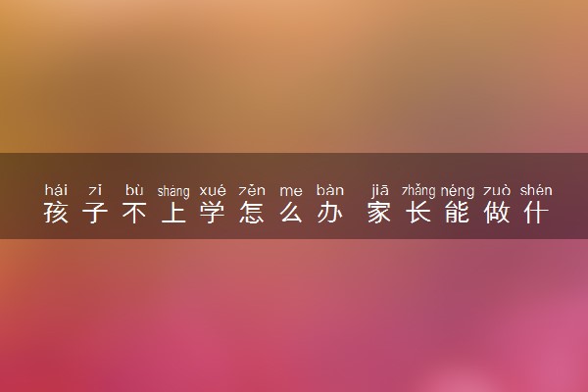Click the pinyin label jiā
The height and width of the screenshot is (392, 588).
pyautogui.click(x=380, y=190)
